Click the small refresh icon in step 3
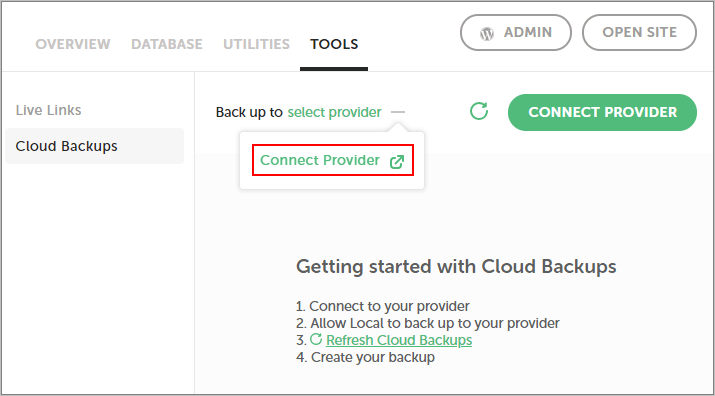 tap(316, 339)
